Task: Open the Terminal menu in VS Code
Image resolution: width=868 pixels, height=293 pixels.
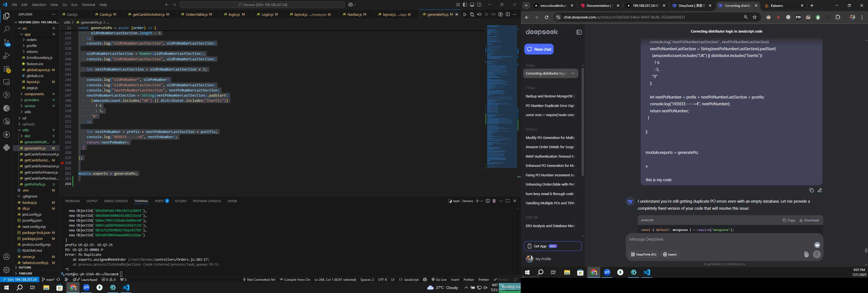Action: point(88,5)
